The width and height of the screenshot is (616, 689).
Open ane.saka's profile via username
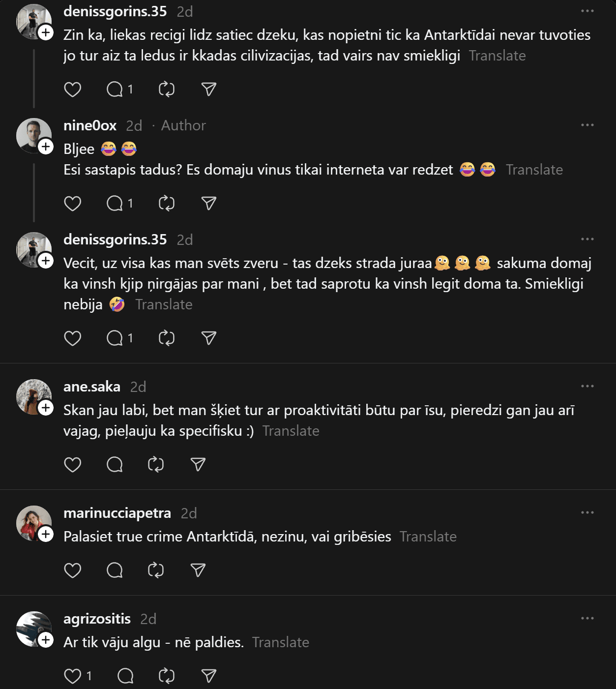(x=92, y=387)
